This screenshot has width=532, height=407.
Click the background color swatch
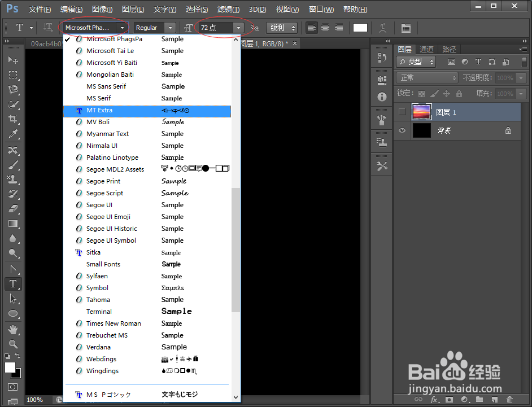click(x=18, y=375)
